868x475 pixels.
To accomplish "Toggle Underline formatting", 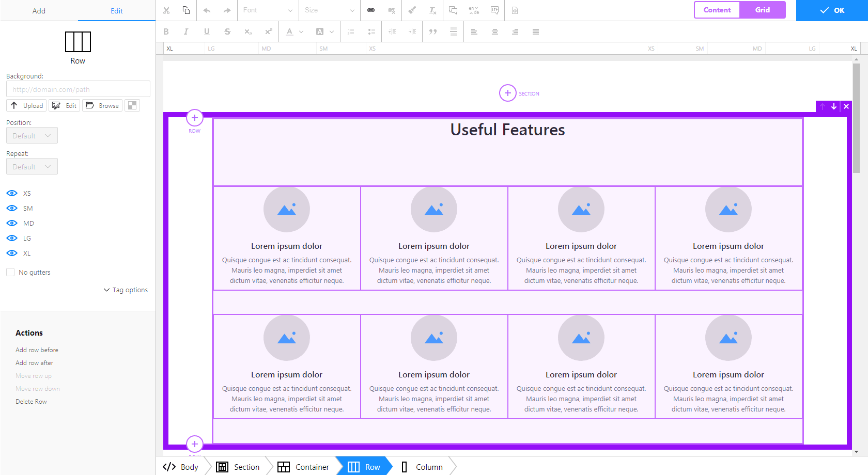I will [x=207, y=31].
